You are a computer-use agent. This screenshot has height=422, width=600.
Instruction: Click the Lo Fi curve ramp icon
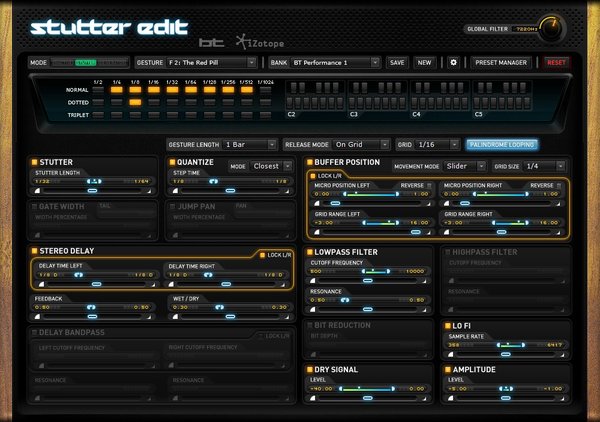(450, 355)
